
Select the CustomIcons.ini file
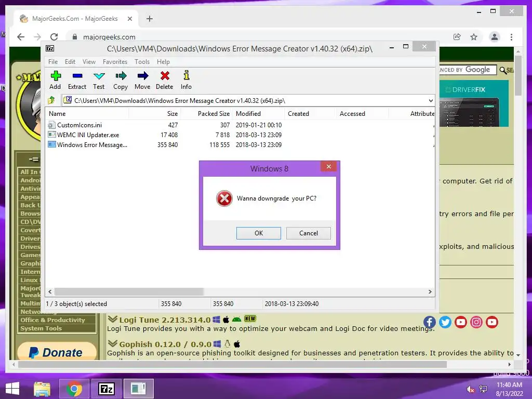(x=79, y=125)
